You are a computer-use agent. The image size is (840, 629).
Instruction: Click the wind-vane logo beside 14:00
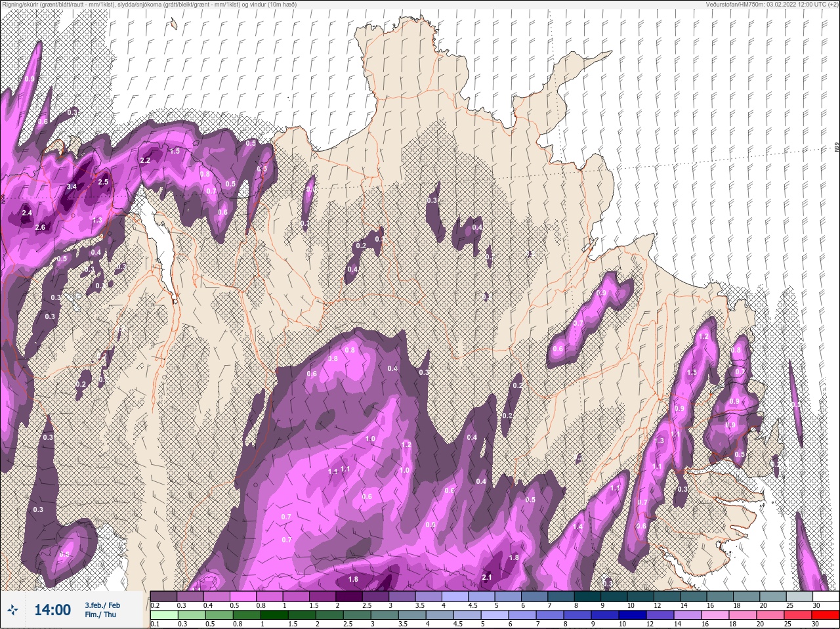[13, 610]
